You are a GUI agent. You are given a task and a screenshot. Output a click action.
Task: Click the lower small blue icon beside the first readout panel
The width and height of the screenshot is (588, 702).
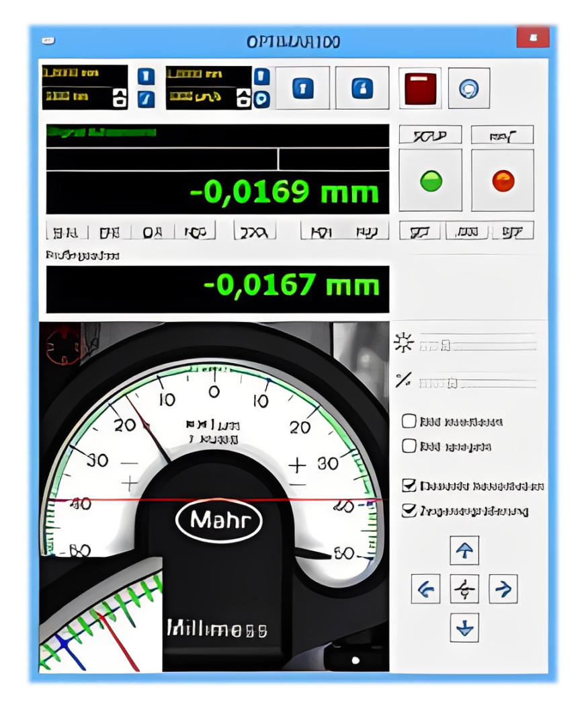[146, 99]
